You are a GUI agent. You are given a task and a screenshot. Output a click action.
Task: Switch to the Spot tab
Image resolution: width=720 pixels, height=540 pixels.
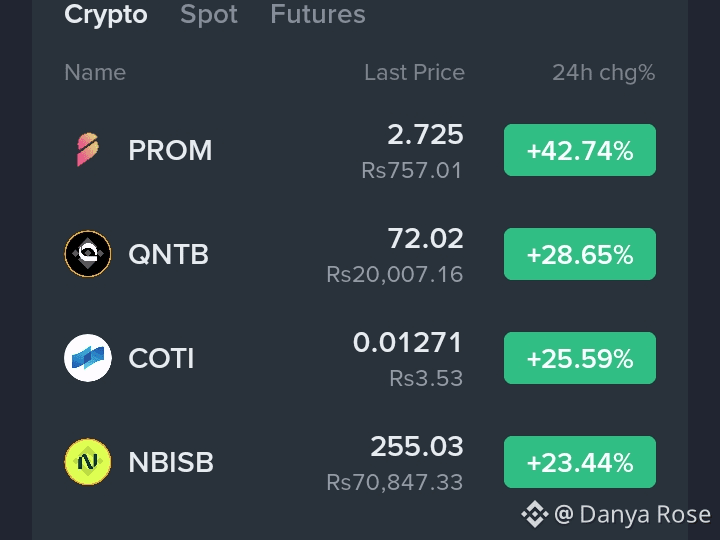point(209,14)
